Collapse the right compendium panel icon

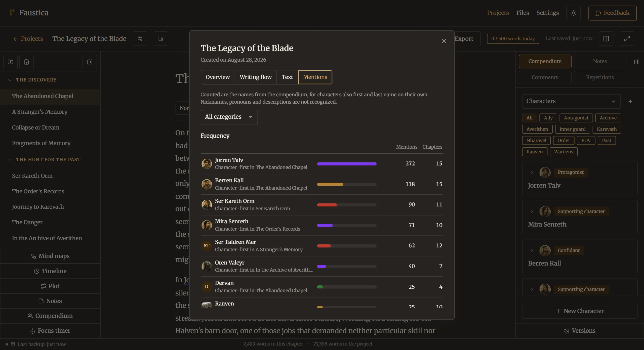pyautogui.click(x=637, y=62)
